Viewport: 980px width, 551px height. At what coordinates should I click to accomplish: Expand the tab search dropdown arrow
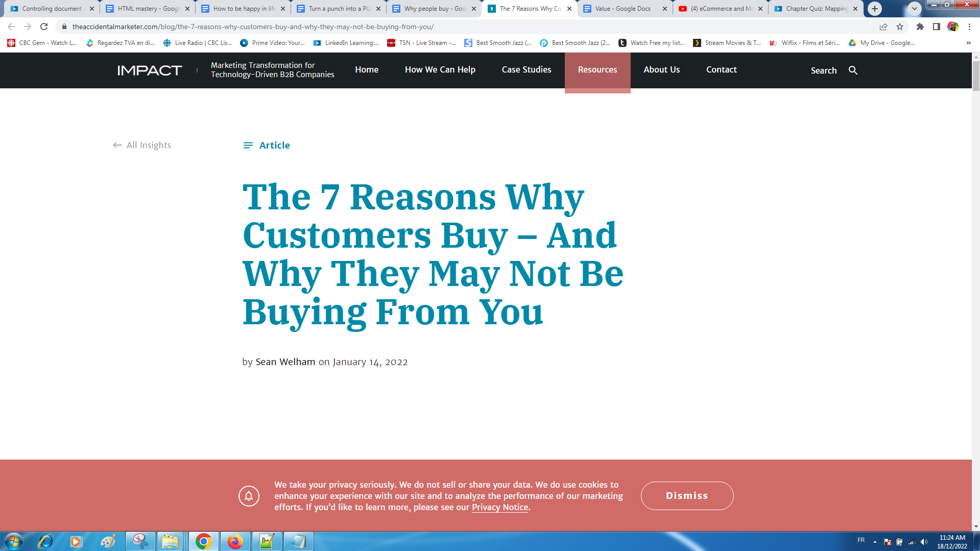point(914,9)
